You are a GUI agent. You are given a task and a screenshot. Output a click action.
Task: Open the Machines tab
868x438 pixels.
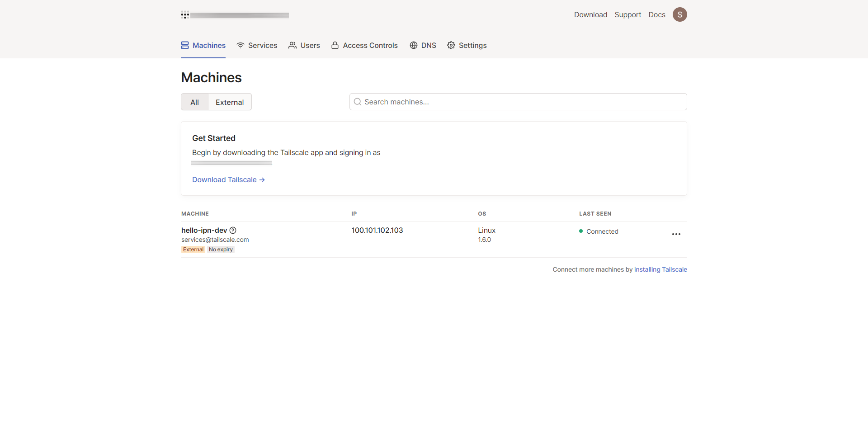[203, 45]
